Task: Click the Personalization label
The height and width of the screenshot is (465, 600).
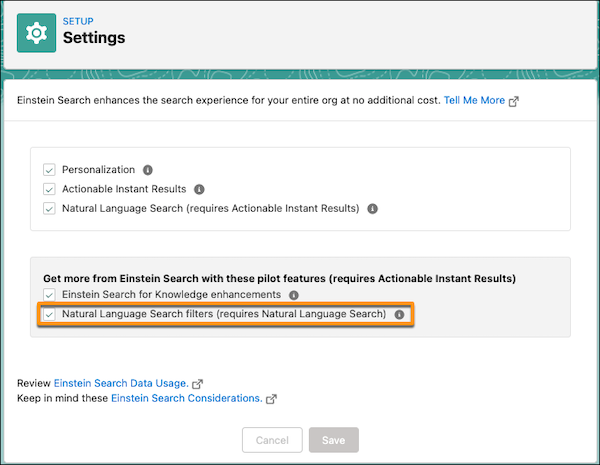Action: [x=98, y=170]
